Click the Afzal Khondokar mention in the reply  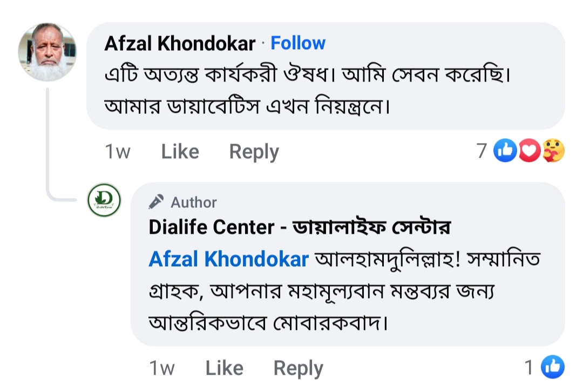(x=228, y=259)
